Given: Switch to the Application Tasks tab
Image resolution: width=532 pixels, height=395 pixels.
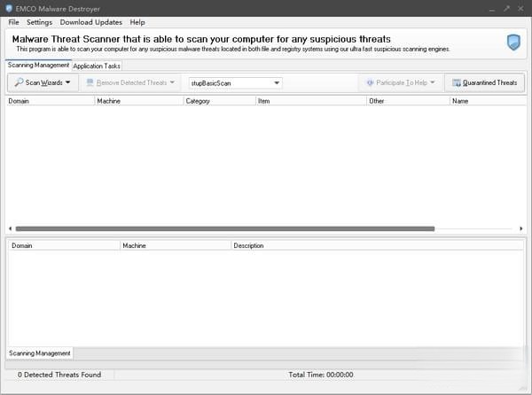Looking at the screenshot, I should (x=97, y=66).
